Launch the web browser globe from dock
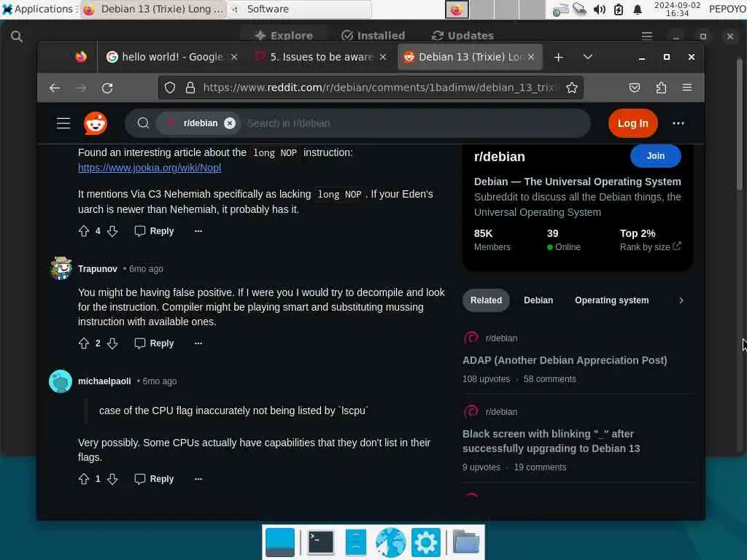The image size is (747, 560). point(391,542)
